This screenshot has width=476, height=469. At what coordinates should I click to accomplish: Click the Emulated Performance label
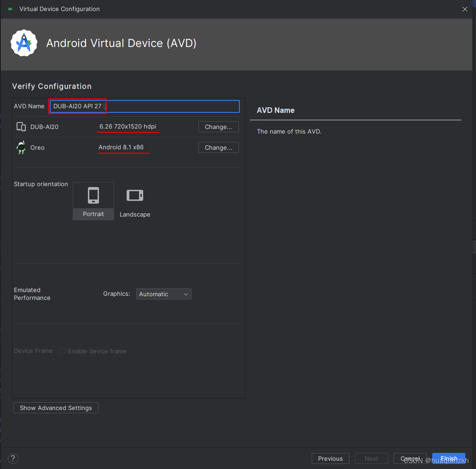point(32,294)
